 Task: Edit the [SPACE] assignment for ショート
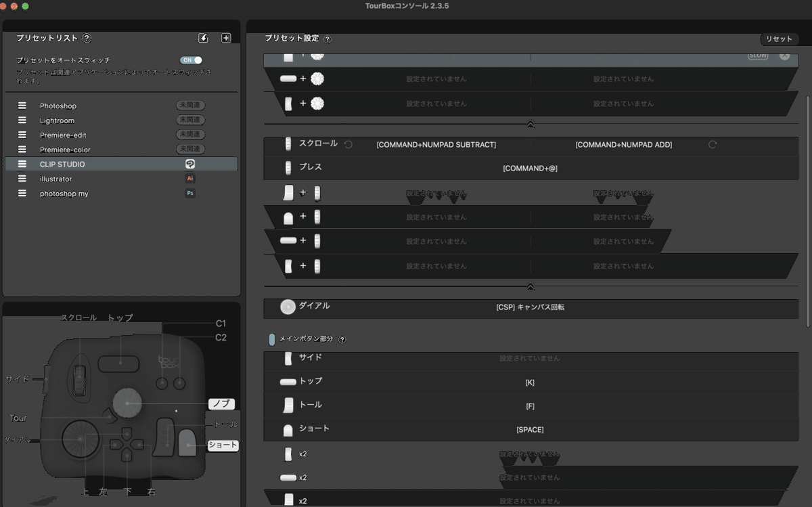531,430
